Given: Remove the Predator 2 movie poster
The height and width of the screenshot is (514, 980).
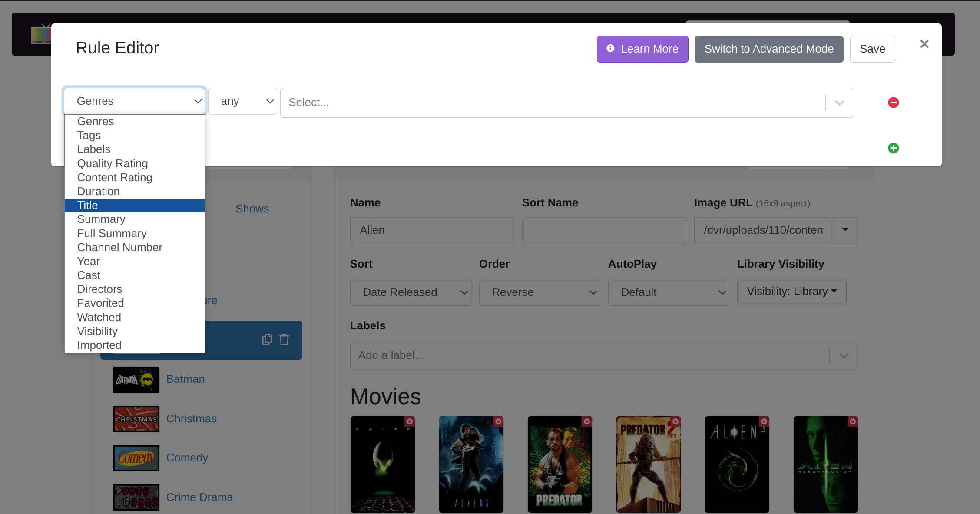Looking at the screenshot, I should pyautogui.click(x=675, y=421).
